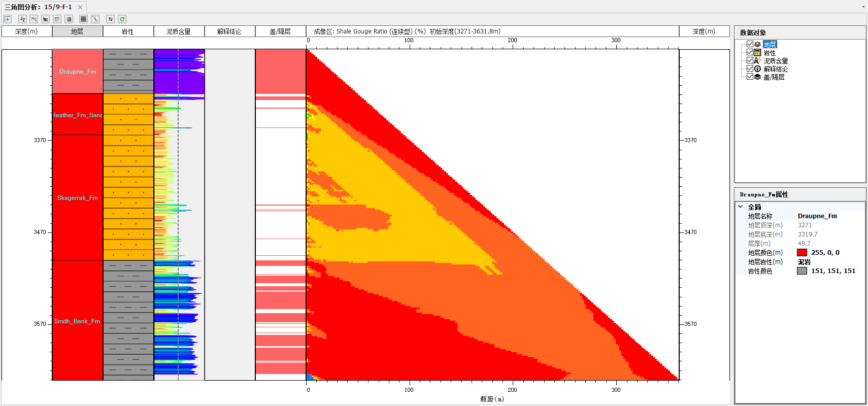Click the lithology icon beside 岩性
The width and height of the screenshot is (868, 406).
(757, 52)
